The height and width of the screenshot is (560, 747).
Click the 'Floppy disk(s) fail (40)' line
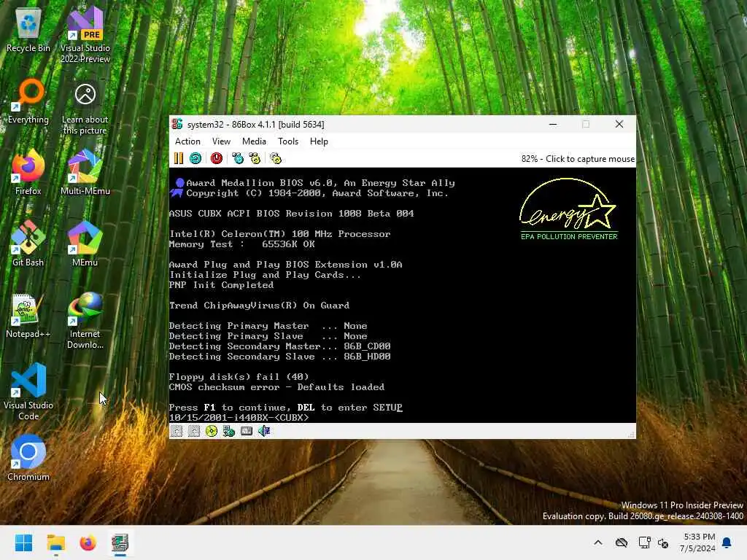pos(239,377)
